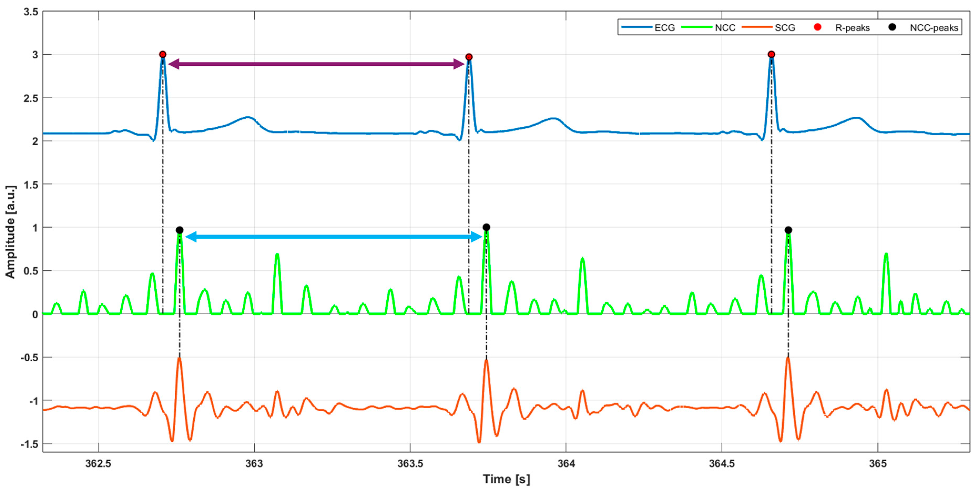Screen dimensions: 980x492
Task: Click the cyan double-headed arrow
Action: point(334,237)
